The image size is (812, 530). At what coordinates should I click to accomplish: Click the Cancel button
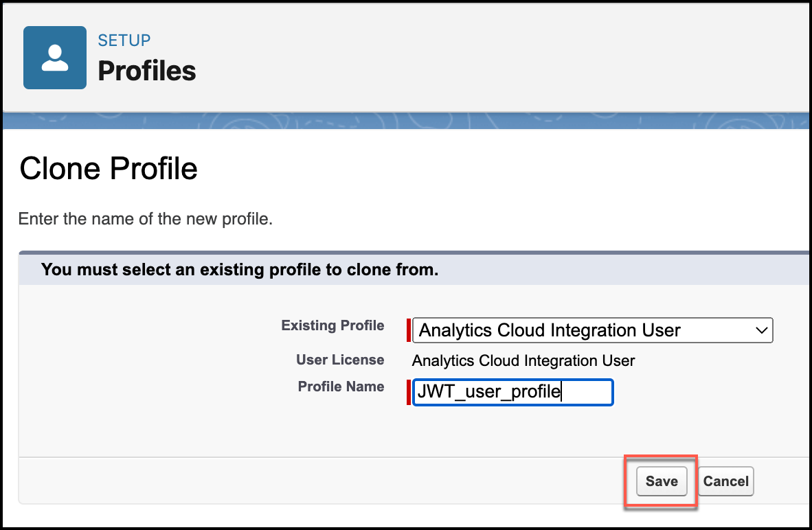725,481
